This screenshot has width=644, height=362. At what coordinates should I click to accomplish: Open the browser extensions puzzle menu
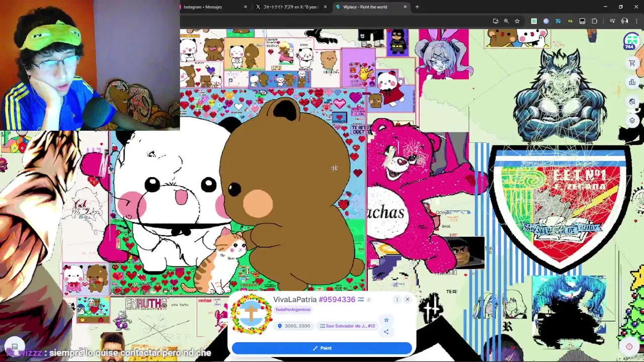click(595, 21)
